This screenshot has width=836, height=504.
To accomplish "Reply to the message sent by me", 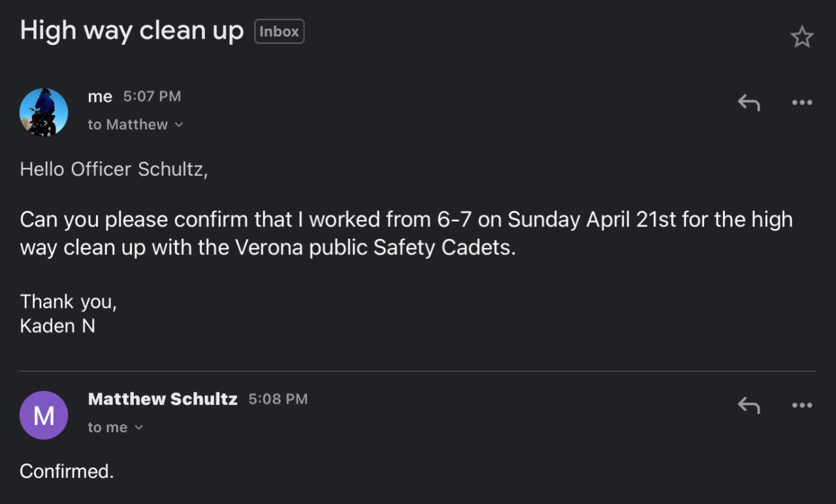I will tap(748, 102).
